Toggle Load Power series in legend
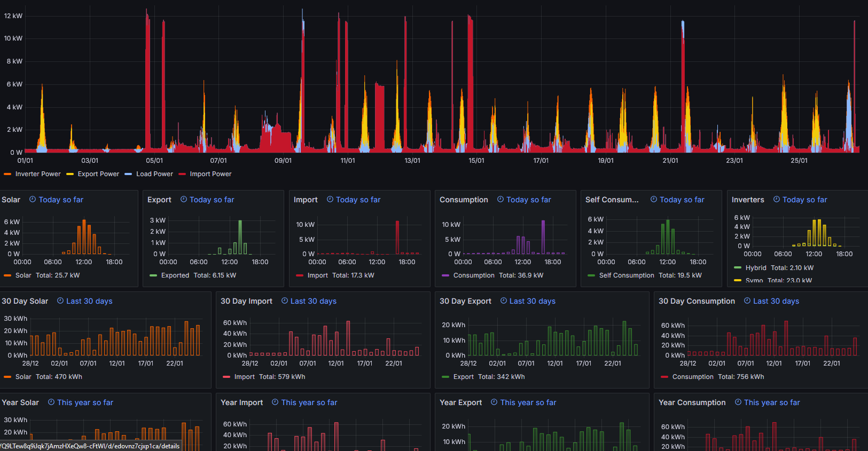868x451 pixels. tap(154, 174)
